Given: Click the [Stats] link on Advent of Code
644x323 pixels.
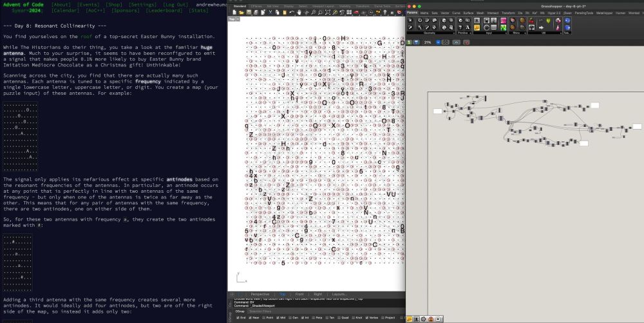Looking at the screenshot, I should click(198, 10).
